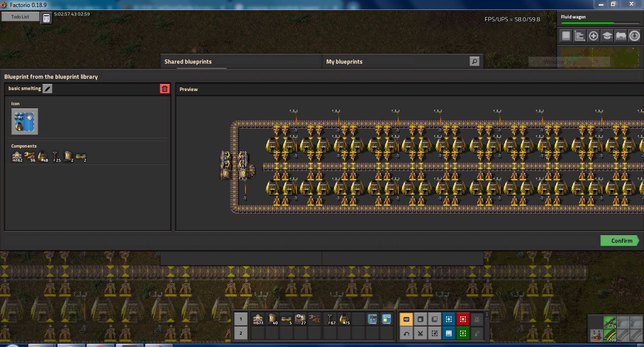The image size is (644, 347).
Task: Edit the blueprint name with pencil icon
Action: 48,89
